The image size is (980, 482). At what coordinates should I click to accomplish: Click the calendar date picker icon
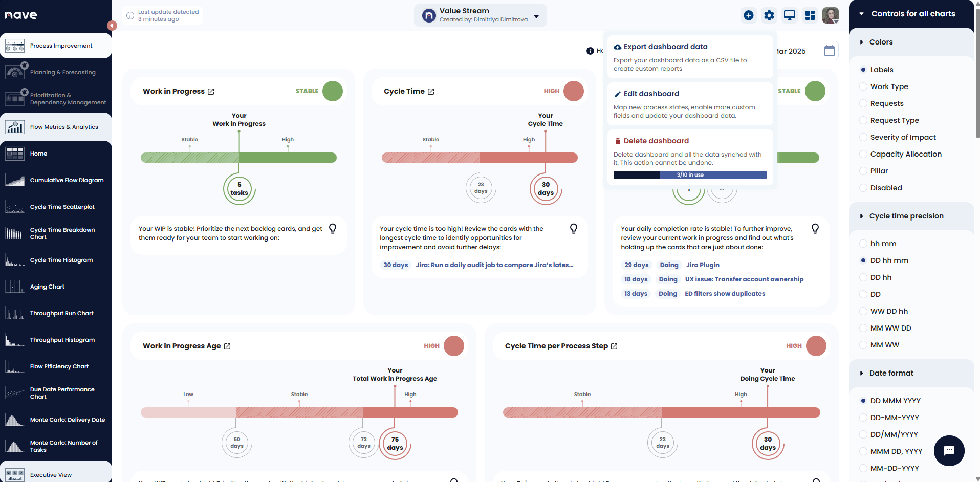coord(829,51)
